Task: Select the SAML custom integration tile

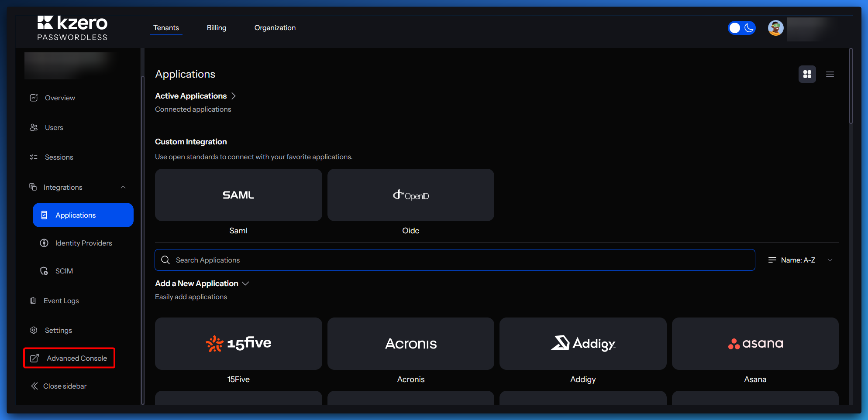Action: tap(238, 195)
